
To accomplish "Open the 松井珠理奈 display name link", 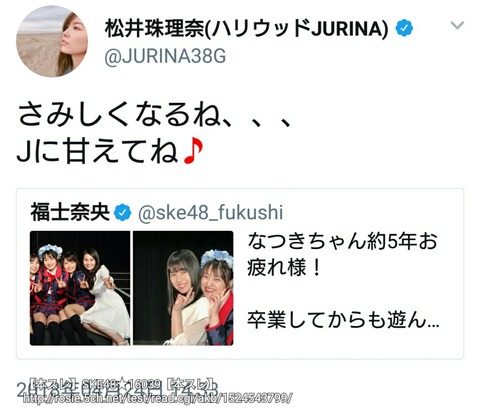I will tap(247, 29).
